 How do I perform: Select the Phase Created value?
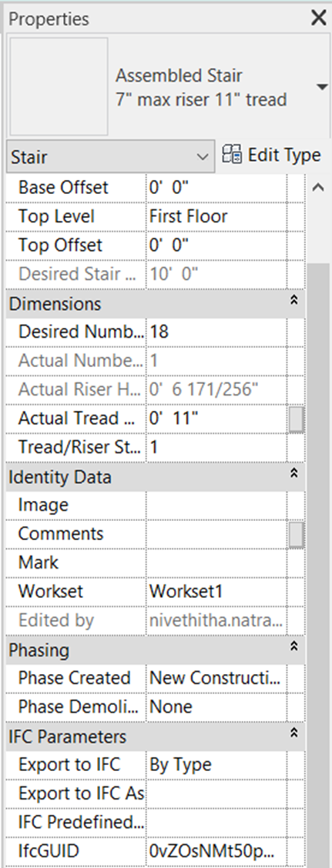216,678
